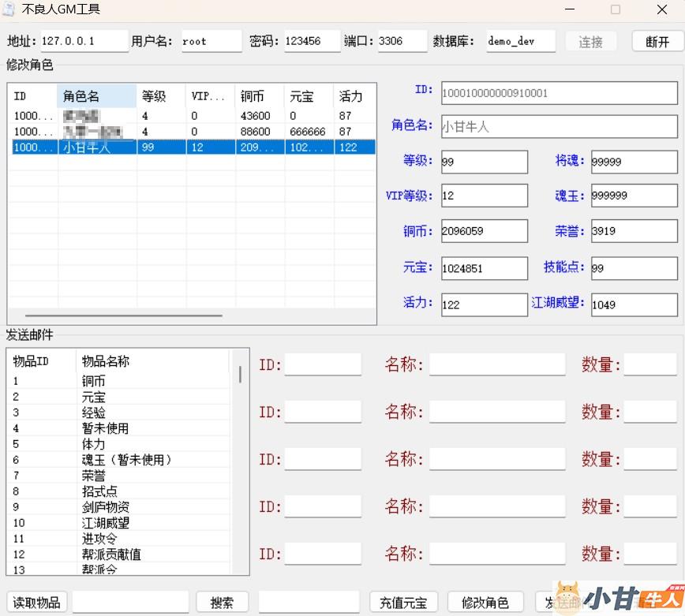Click the 等级 column header
Screen dimensions: 685x616
coord(161,96)
